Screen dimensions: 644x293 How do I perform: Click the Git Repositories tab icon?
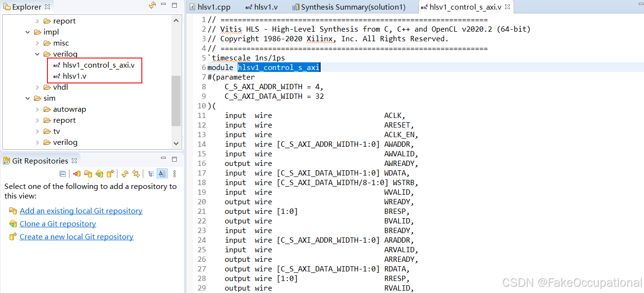click(7, 161)
